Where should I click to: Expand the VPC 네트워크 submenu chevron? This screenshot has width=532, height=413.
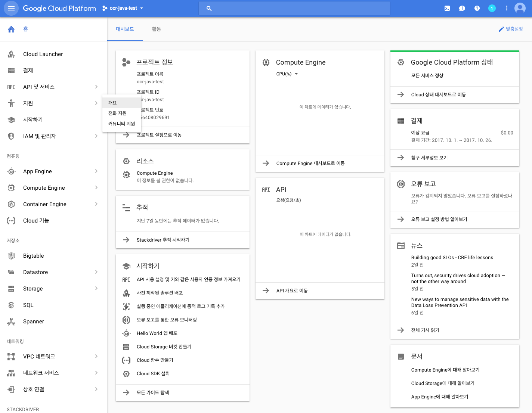coord(96,356)
